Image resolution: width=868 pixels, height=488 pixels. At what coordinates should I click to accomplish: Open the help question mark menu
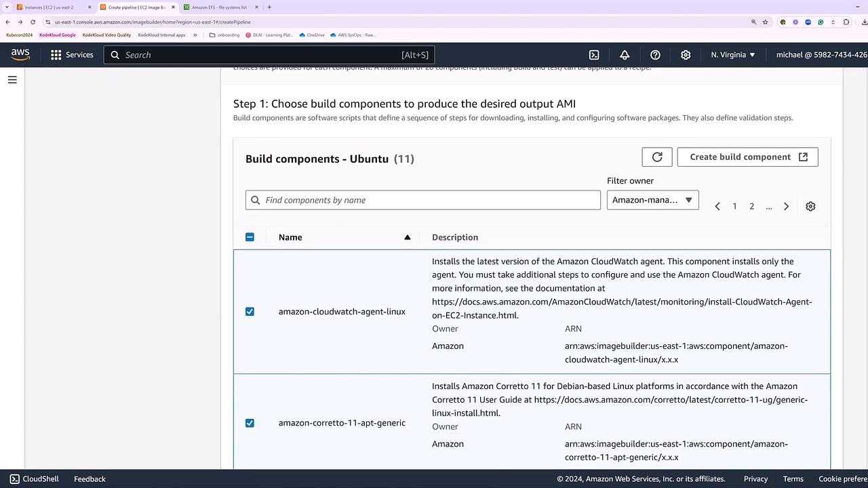tap(655, 55)
